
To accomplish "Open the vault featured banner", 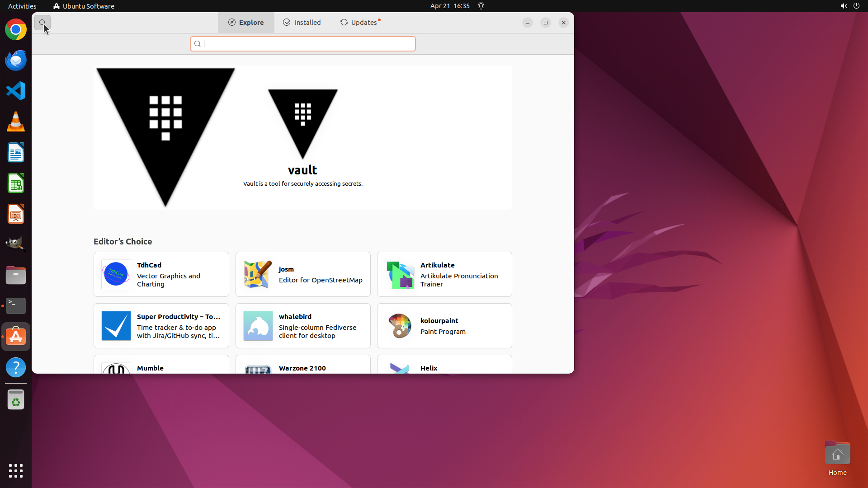I will pos(302,138).
